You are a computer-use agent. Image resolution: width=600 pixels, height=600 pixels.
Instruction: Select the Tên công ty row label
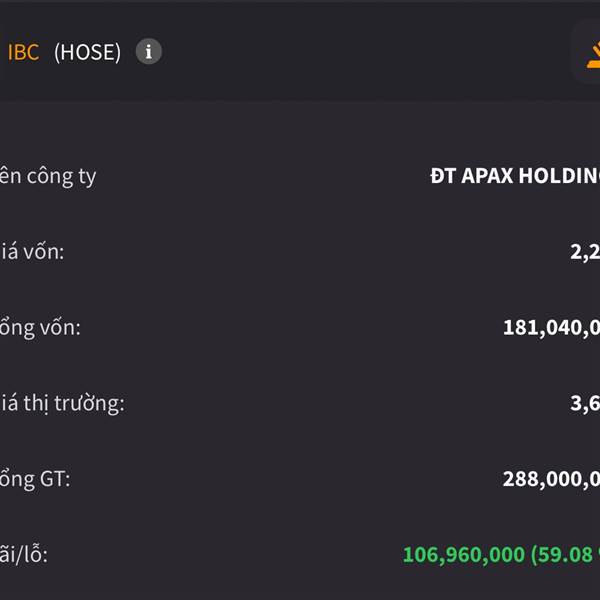click(48, 176)
